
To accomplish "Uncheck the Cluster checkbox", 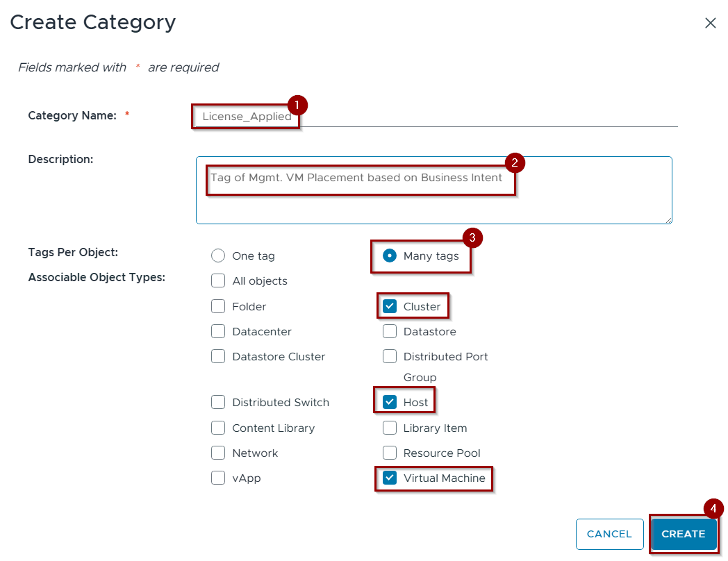I will point(390,306).
